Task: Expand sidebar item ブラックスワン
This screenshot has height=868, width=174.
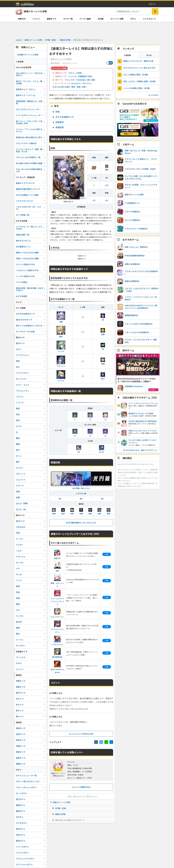Action: coord(30,373)
